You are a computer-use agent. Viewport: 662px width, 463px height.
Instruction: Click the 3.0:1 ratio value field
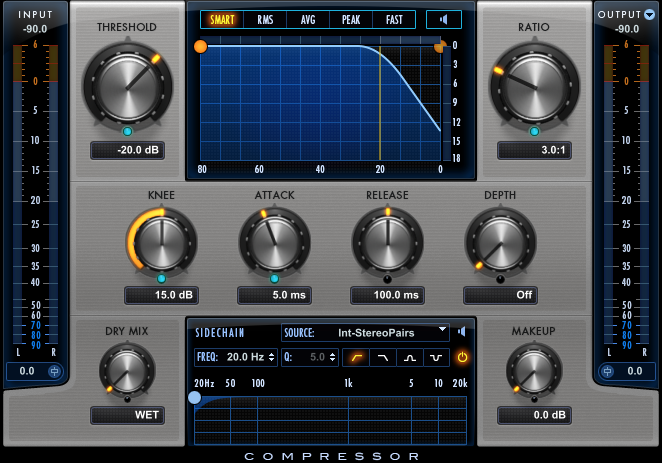pyautogui.click(x=534, y=150)
